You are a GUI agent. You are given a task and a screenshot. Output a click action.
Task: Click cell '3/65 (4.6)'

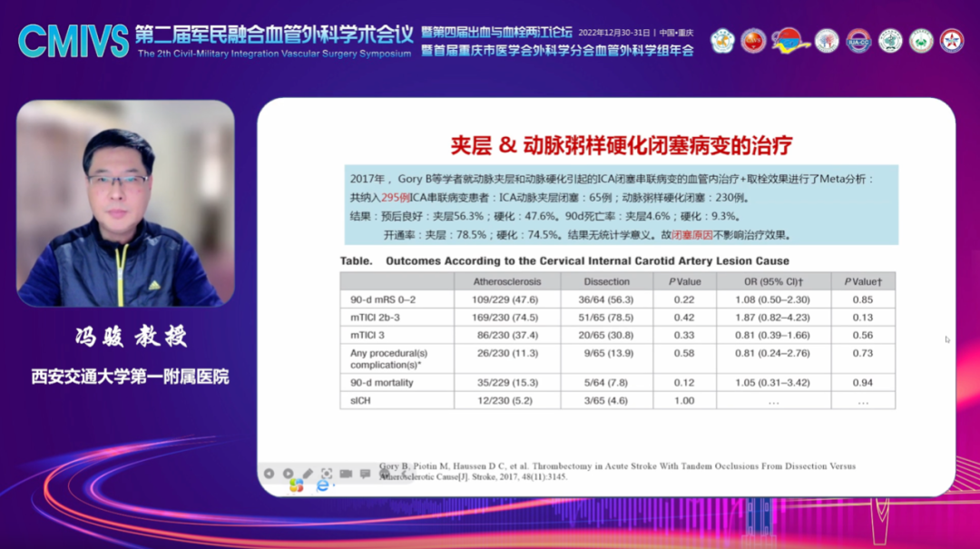click(605, 401)
